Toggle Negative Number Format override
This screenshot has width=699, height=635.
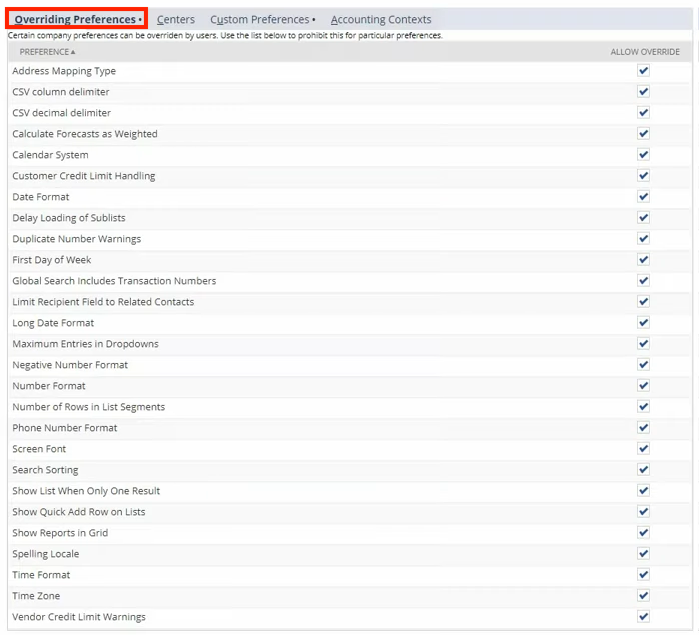click(x=643, y=364)
